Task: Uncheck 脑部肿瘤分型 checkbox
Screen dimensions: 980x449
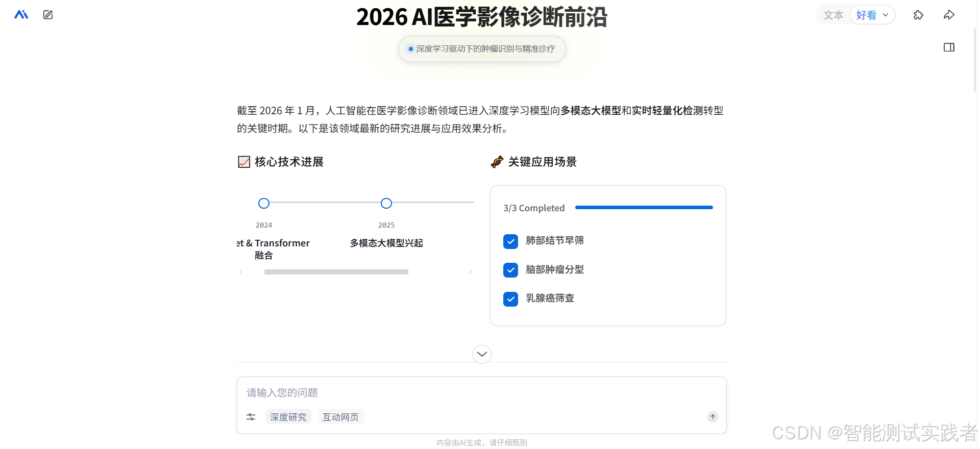Action: point(510,270)
